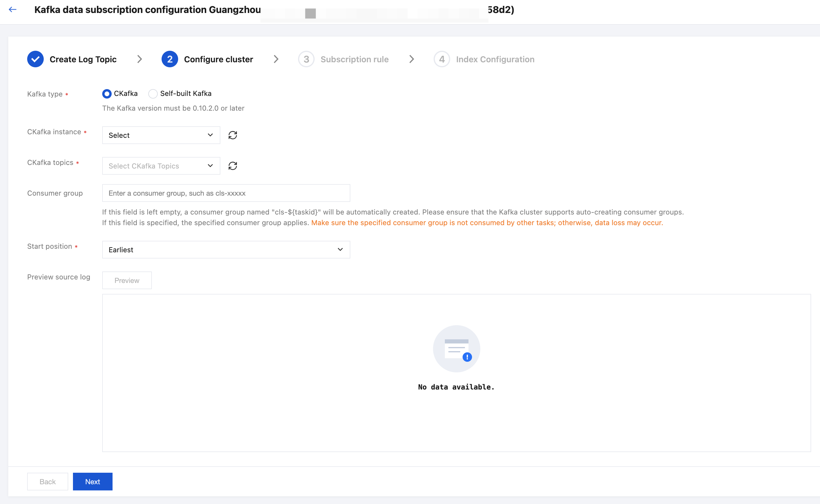Click the Back button
Screen dimensions: 820x504
47,481
